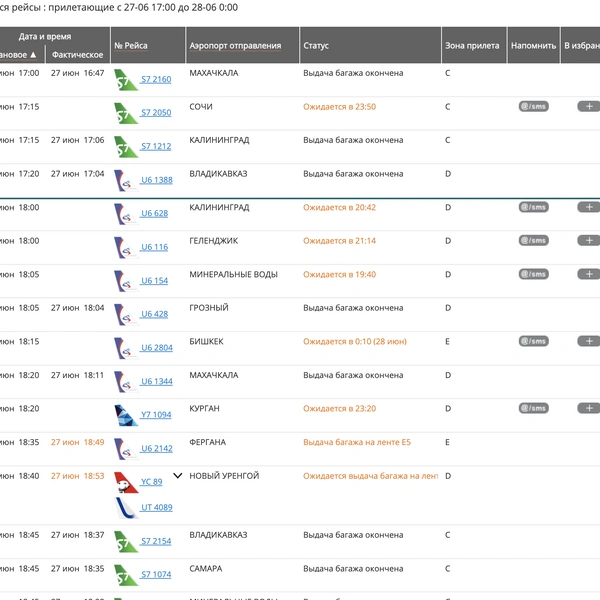Click the UTair logo beside UT 4089
Screen dimensions: 600x600
coord(126,508)
